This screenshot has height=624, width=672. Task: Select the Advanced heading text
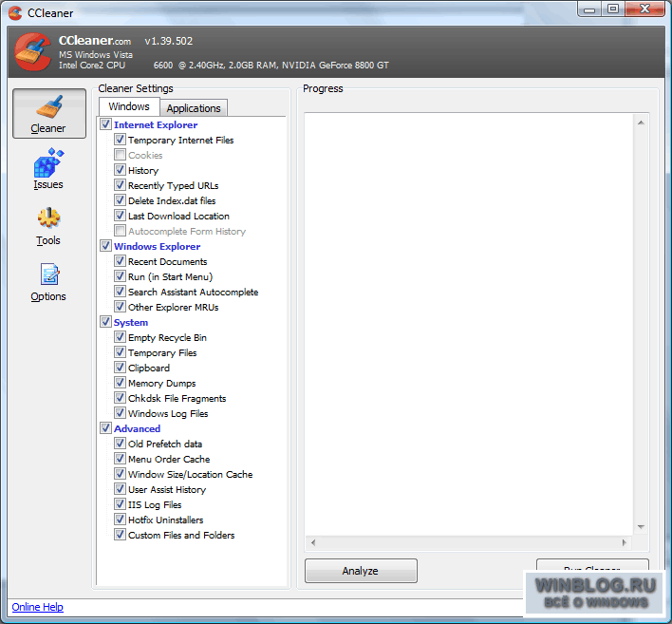point(137,429)
